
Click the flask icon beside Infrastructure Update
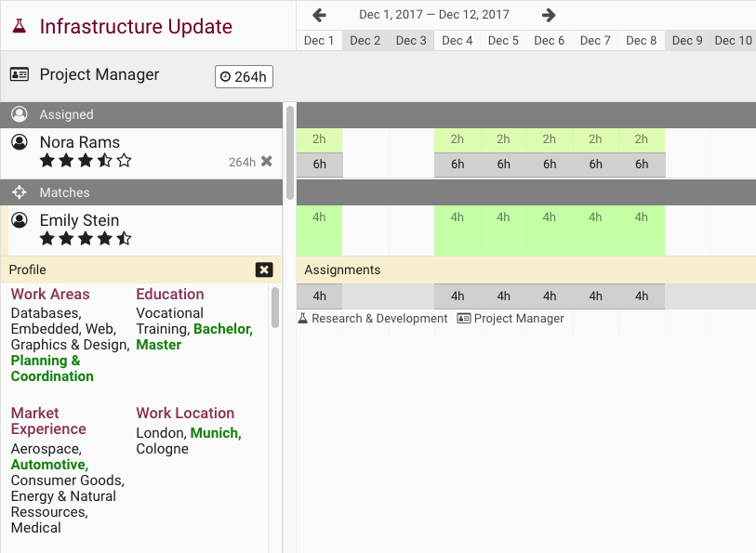pyautogui.click(x=20, y=26)
